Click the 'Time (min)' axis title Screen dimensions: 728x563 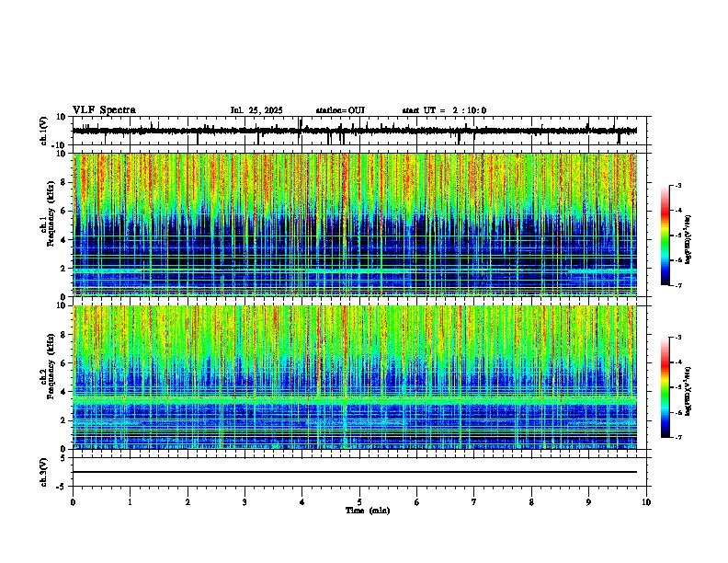pos(368,511)
